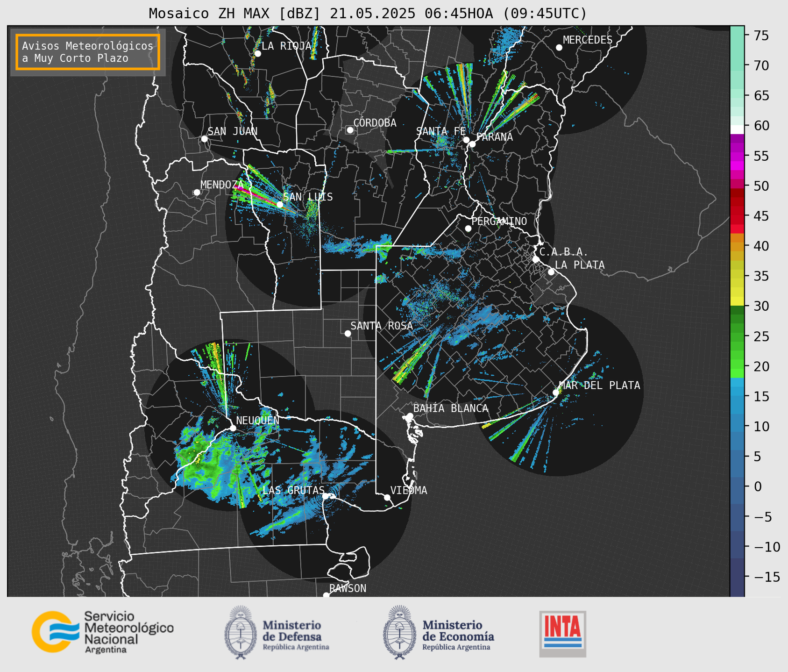Click the Servicio Meteorológico Nacional logo

[x=102, y=632]
